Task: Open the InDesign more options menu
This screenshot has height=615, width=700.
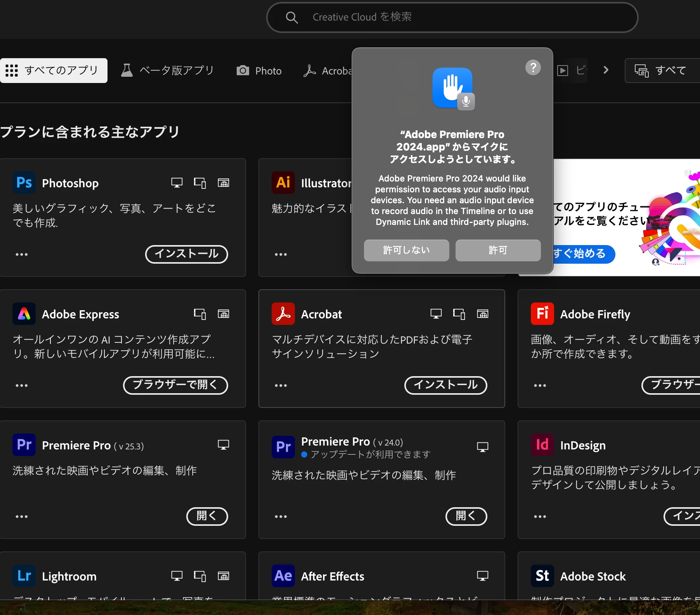Action: [x=540, y=517]
